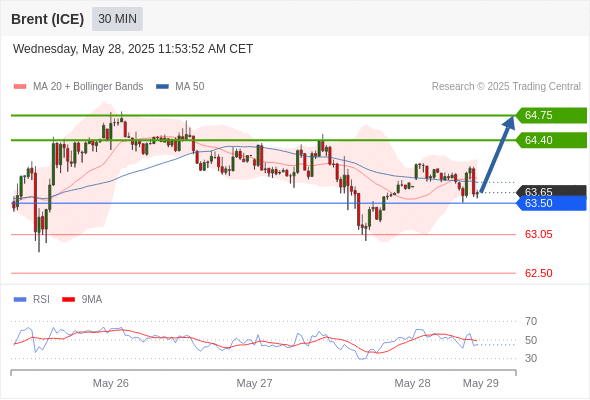Click the 9MA legend label
Screen dimensions: 590x400
coord(92,300)
